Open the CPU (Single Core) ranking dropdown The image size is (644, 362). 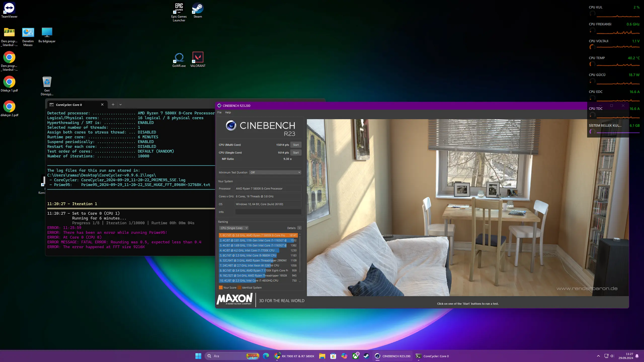click(x=234, y=228)
